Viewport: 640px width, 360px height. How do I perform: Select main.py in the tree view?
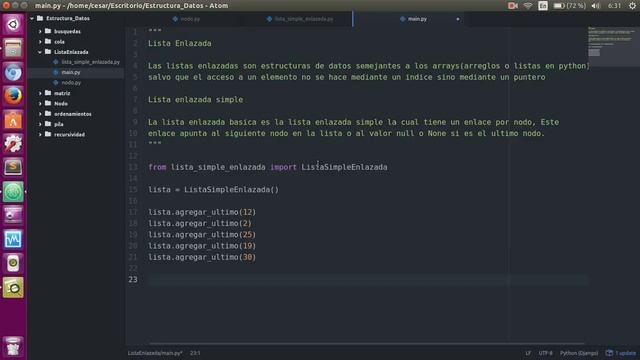71,72
